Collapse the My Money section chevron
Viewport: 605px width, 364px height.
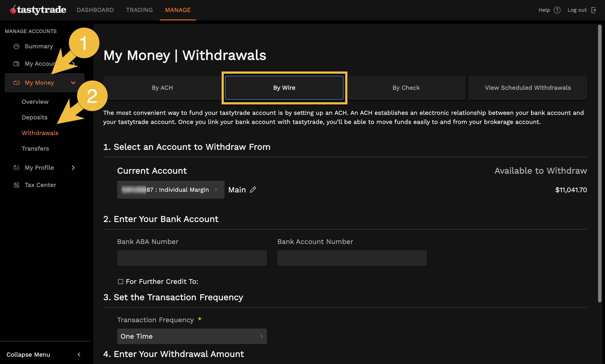73,83
